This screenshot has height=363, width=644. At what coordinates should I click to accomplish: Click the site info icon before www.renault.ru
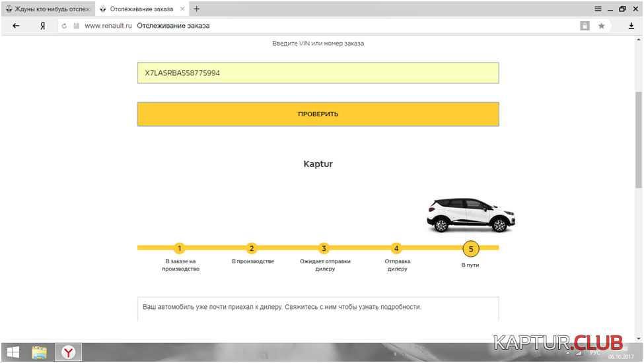[x=77, y=26]
